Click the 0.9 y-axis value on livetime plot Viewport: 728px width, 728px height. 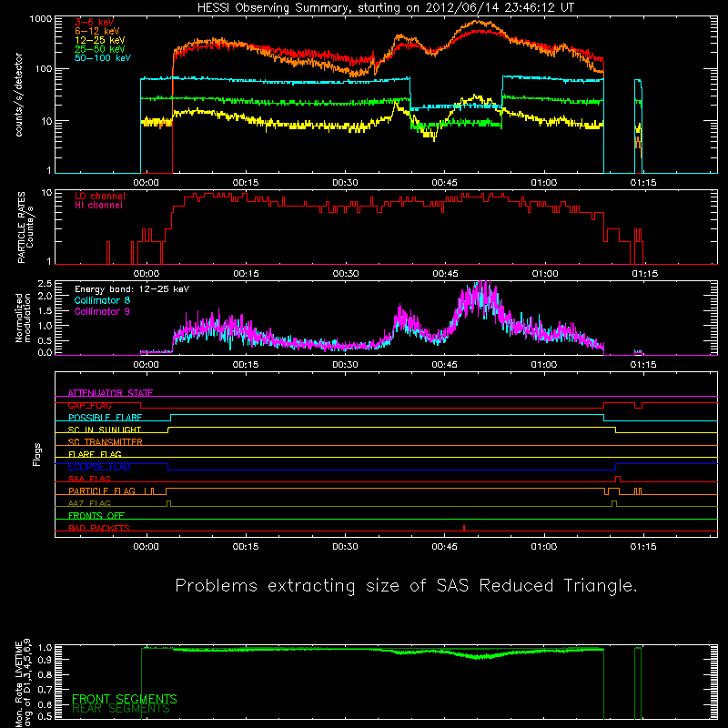pyautogui.click(x=45, y=660)
